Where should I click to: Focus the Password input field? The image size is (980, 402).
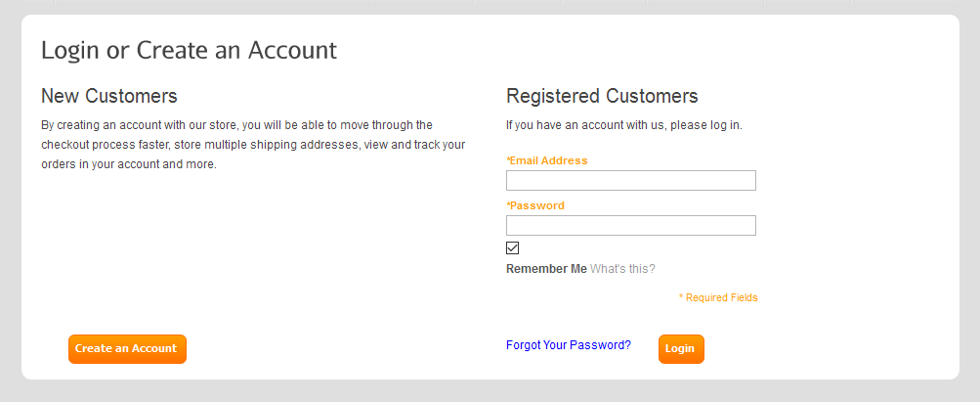point(630,226)
